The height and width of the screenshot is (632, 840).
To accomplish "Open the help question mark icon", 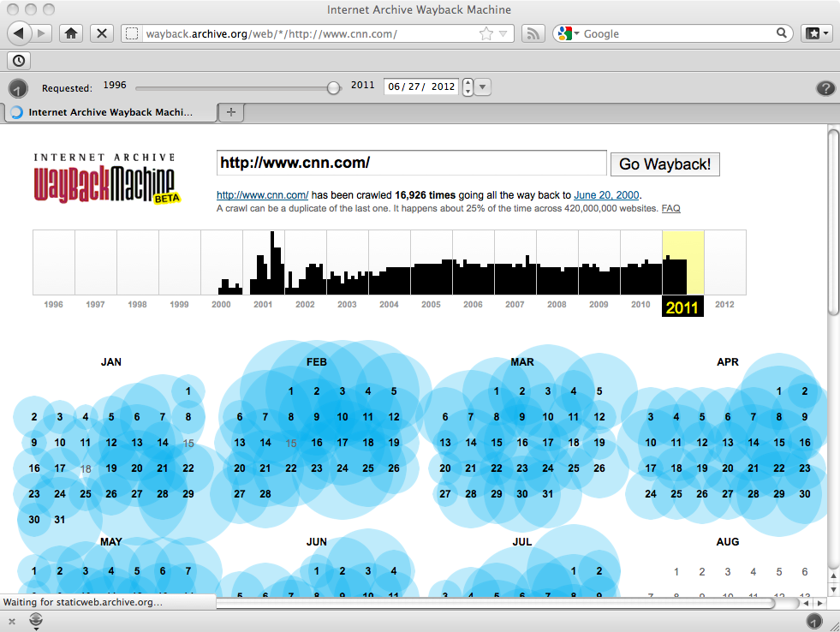I will pyautogui.click(x=825, y=88).
